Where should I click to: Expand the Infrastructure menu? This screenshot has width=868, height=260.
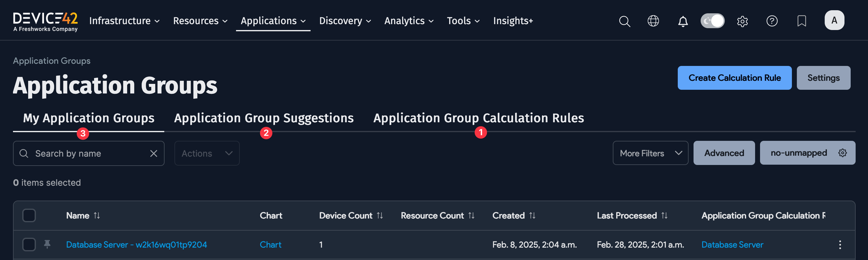(x=124, y=21)
